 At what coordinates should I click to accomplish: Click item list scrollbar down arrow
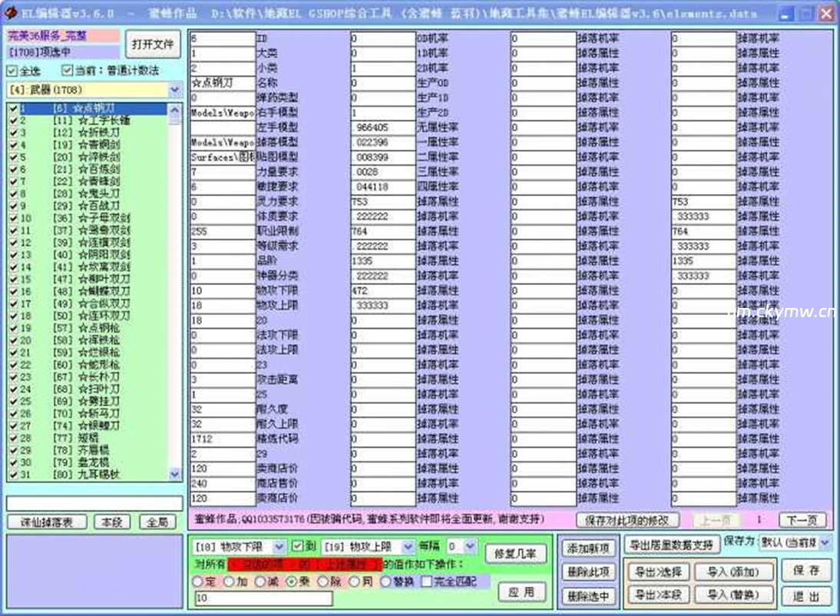[174, 474]
